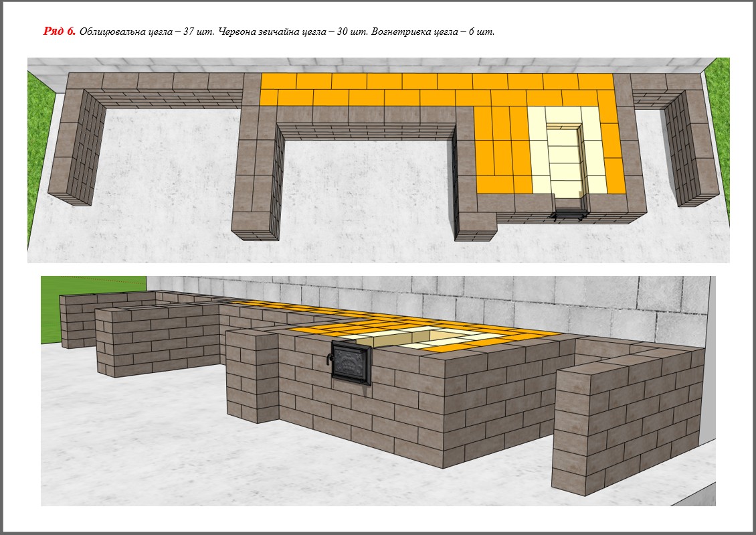
Task: Select the orange brick row in top view
Action: coord(435,89)
